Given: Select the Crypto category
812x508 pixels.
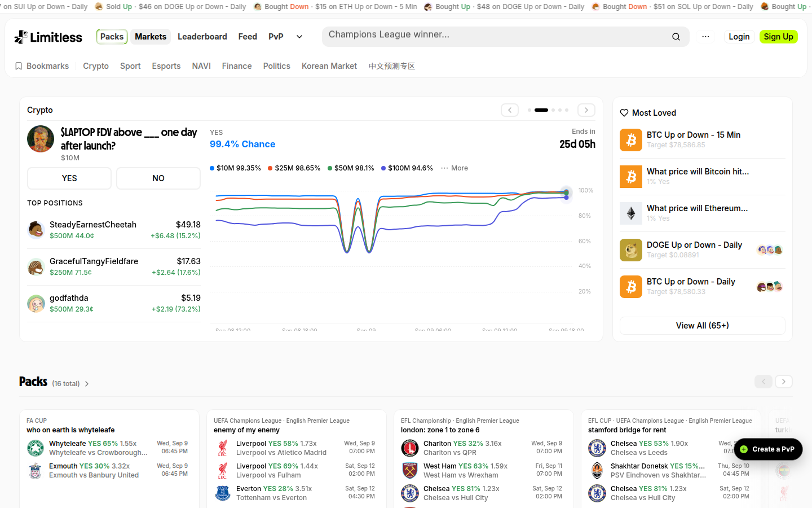Looking at the screenshot, I should 96,66.
